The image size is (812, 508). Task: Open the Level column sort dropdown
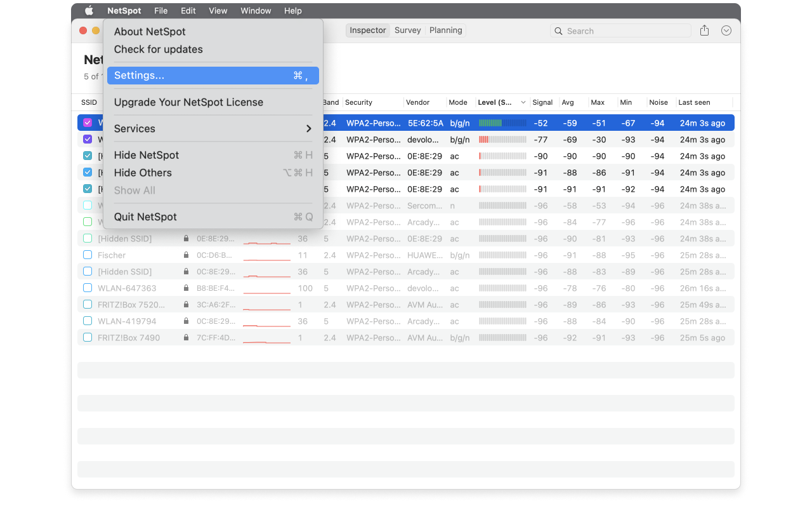(523, 102)
